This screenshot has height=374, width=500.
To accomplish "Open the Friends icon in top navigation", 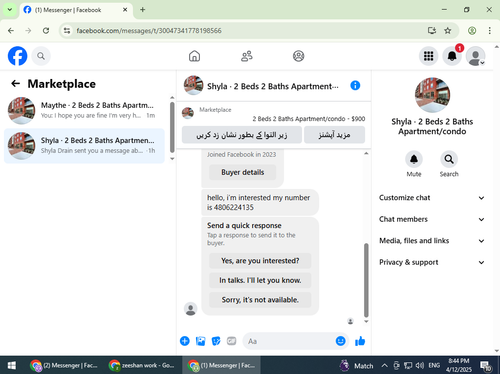I will click(247, 56).
